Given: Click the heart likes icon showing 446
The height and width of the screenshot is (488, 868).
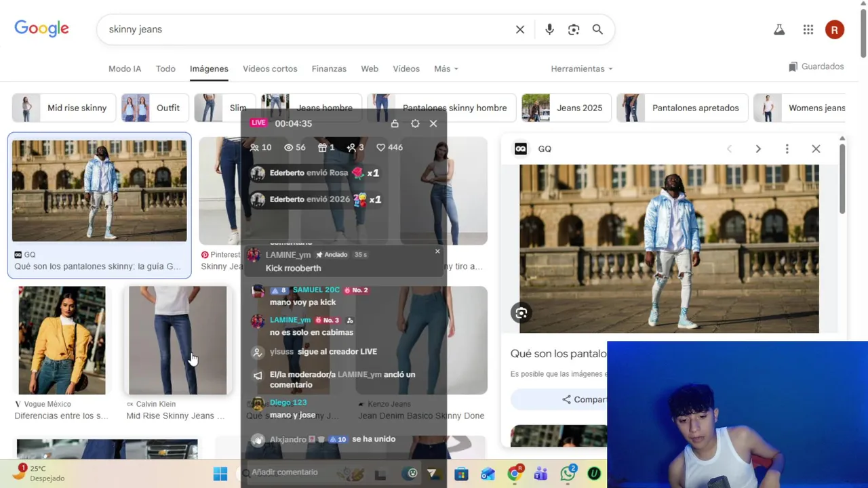Looking at the screenshot, I should point(380,147).
